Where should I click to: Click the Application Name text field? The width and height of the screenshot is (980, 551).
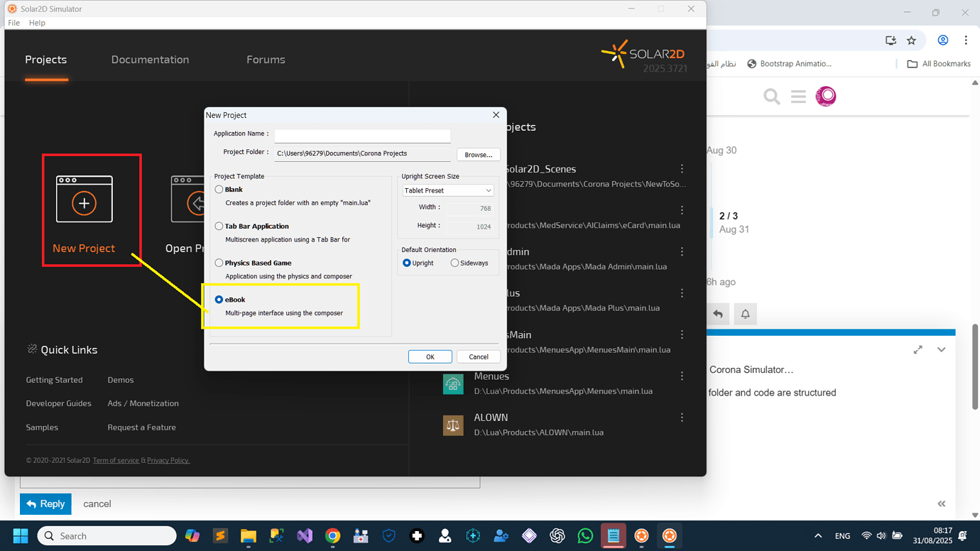click(x=362, y=134)
